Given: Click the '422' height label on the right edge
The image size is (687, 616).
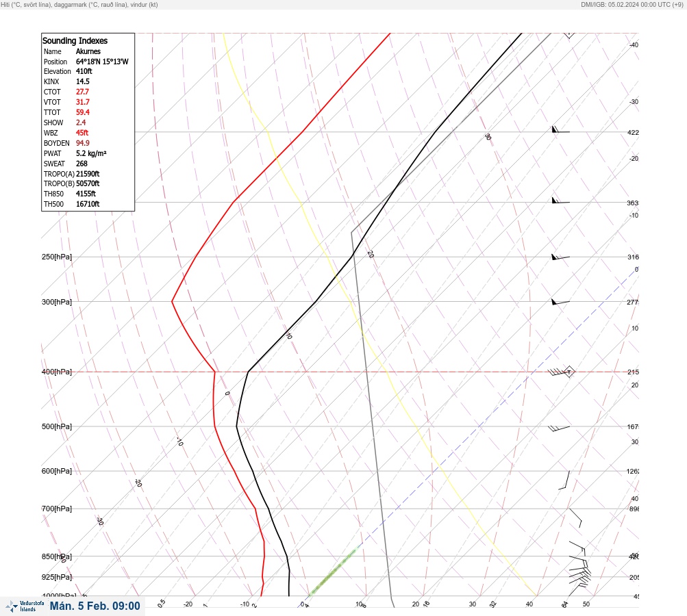Looking at the screenshot, I should [x=633, y=132].
